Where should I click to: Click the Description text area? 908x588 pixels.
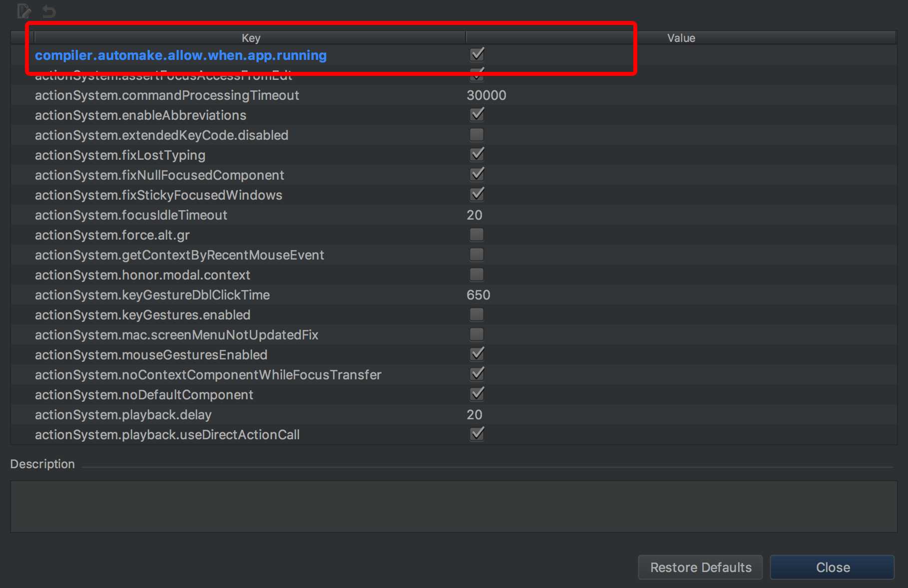click(x=454, y=507)
